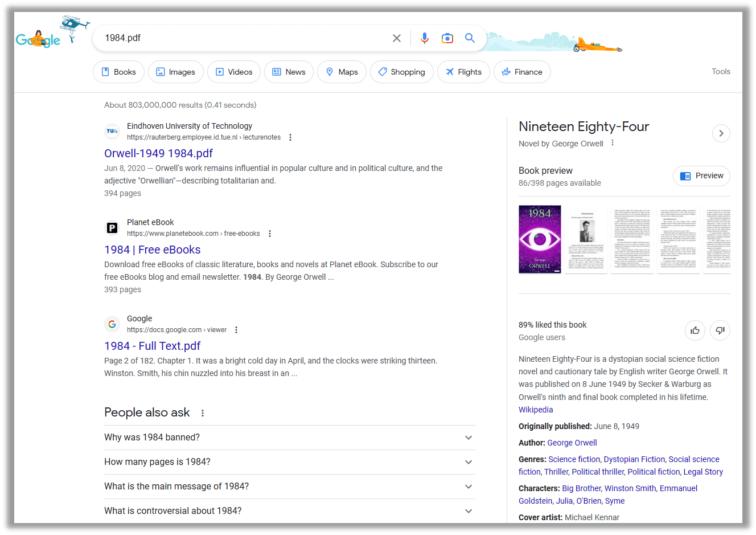Expand How many pages is 1984 question
Viewport: 756px width, 535px height.
(x=290, y=462)
